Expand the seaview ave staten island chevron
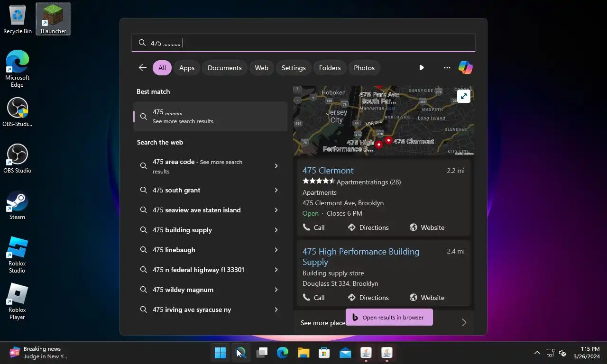This screenshot has width=607, height=364. [276, 210]
